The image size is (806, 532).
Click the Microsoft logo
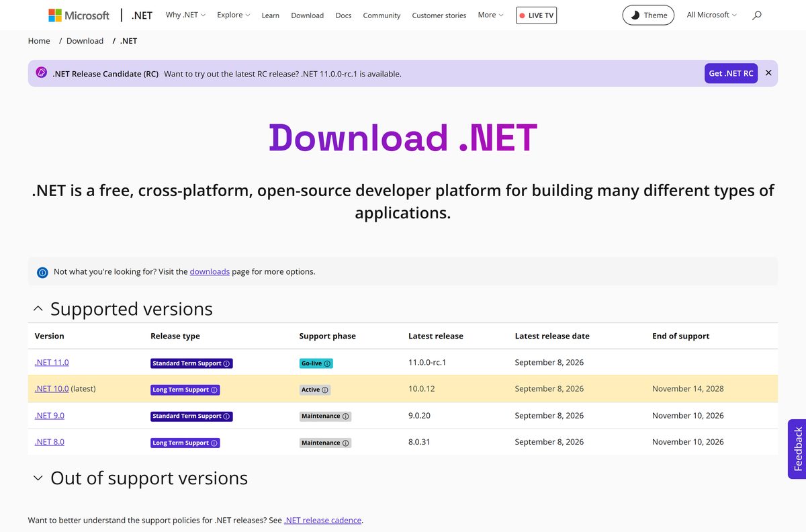point(79,15)
